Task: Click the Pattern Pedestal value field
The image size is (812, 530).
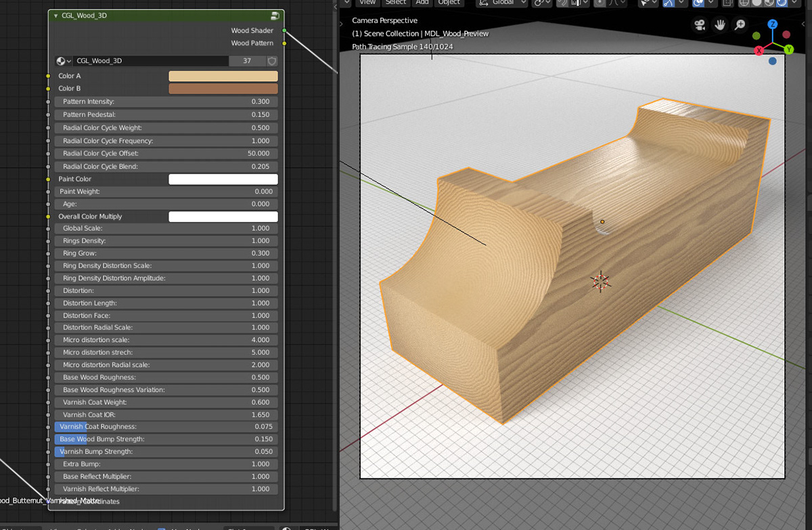Action: click(166, 114)
